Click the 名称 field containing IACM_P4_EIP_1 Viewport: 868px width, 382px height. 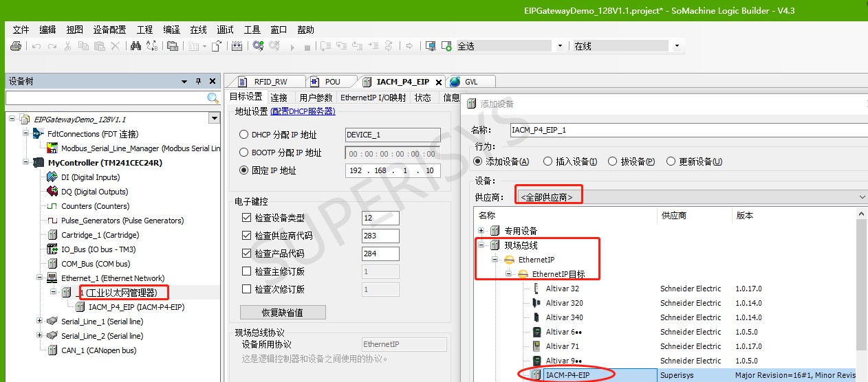688,129
